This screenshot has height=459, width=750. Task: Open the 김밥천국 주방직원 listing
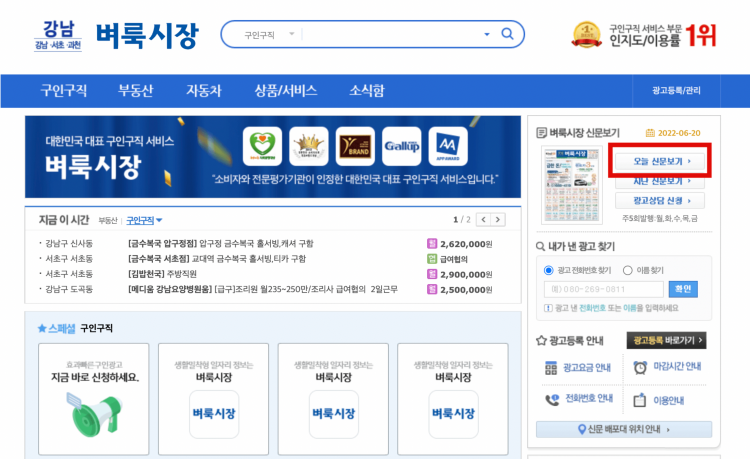(x=162, y=274)
